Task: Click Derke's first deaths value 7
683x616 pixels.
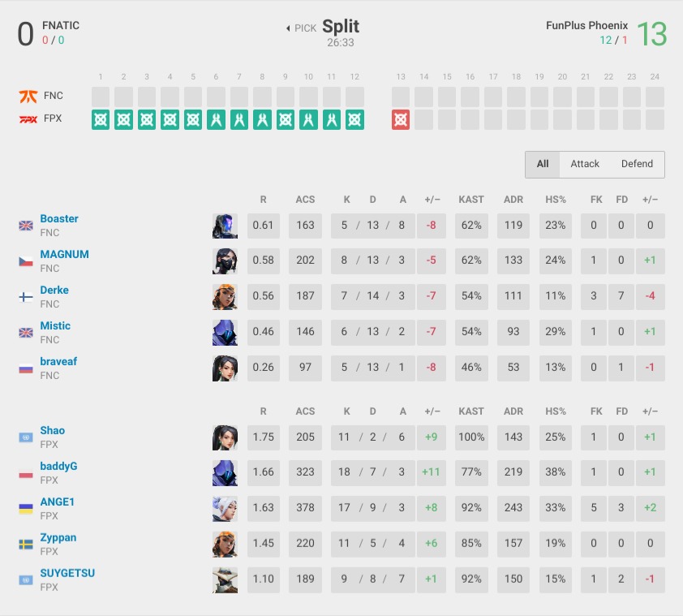Action: tap(621, 296)
